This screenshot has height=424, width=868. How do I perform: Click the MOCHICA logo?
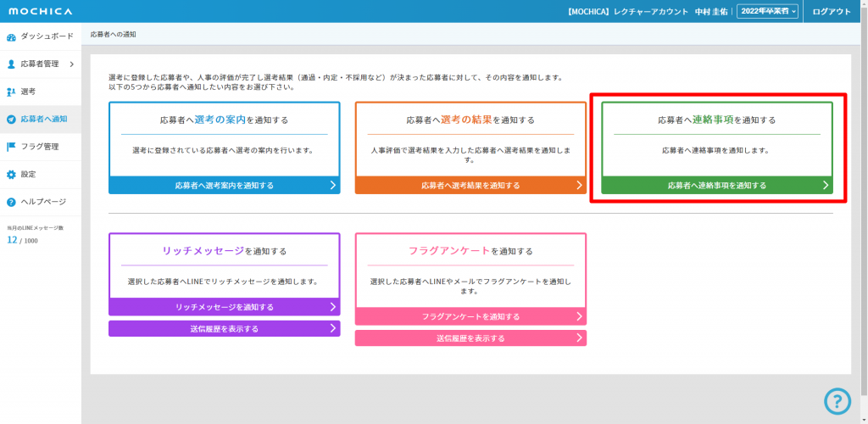point(40,11)
